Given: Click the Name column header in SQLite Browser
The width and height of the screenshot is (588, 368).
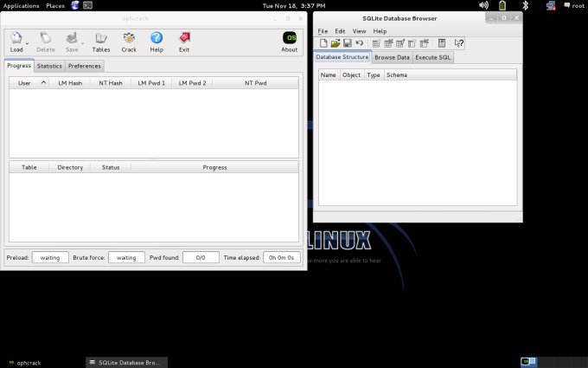Looking at the screenshot, I should tap(329, 75).
